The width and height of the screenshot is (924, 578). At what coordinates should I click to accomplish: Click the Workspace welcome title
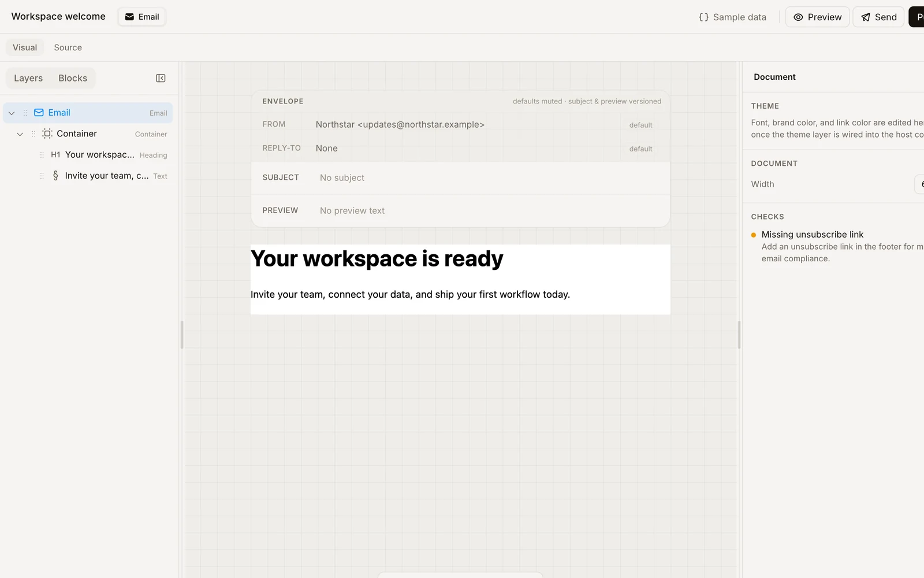(x=58, y=17)
